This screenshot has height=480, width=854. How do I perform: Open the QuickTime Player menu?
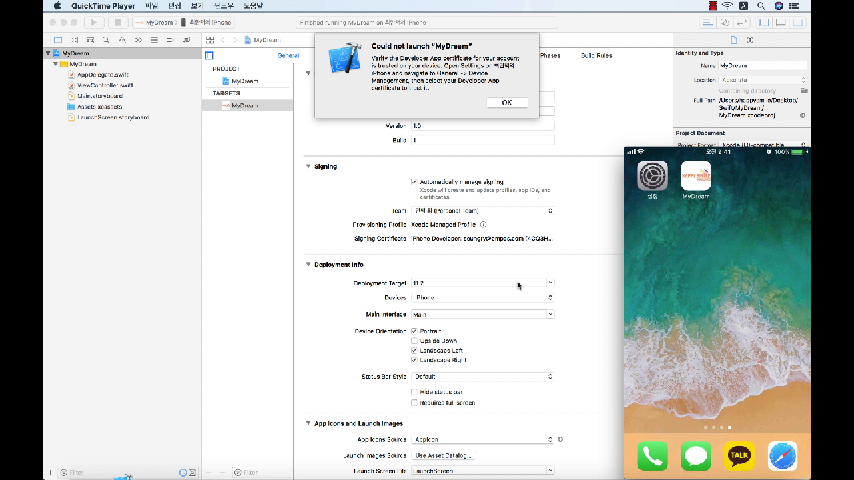tap(103, 6)
